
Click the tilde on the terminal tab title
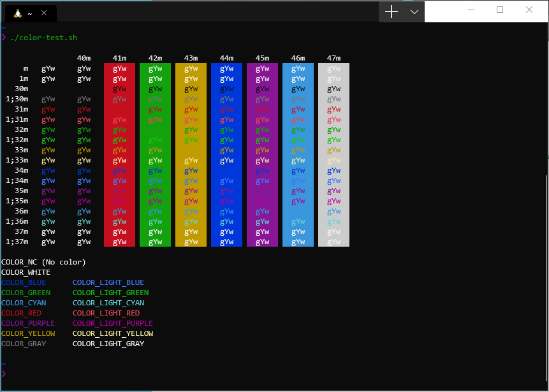(29, 12)
